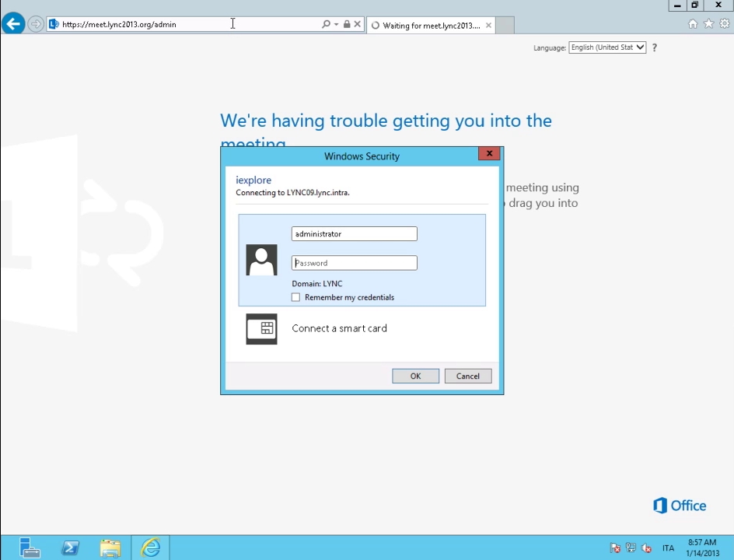
Task: Launch PowerShell from the taskbar
Action: [70, 548]
